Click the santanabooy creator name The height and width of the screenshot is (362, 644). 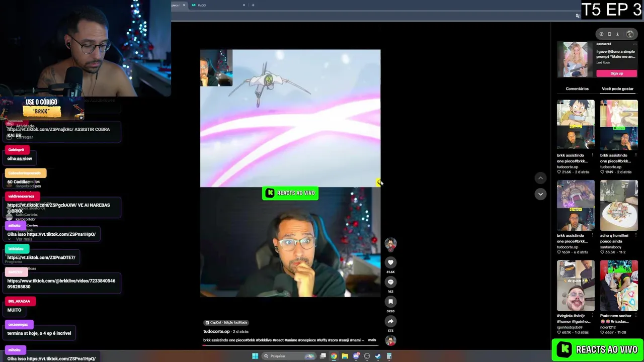click(611, 247)
